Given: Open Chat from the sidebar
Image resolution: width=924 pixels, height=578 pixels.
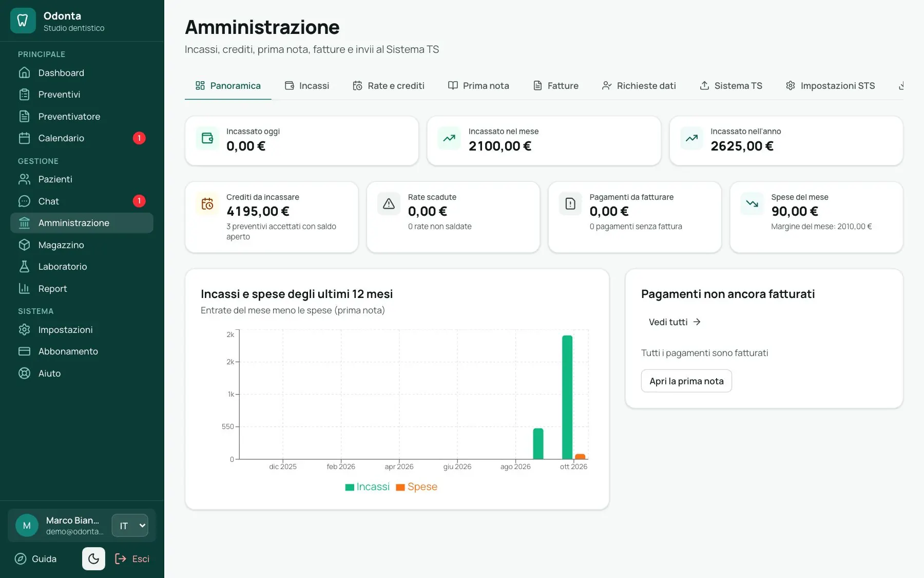Looking at the screenshot, I should (x=82, y=201).
